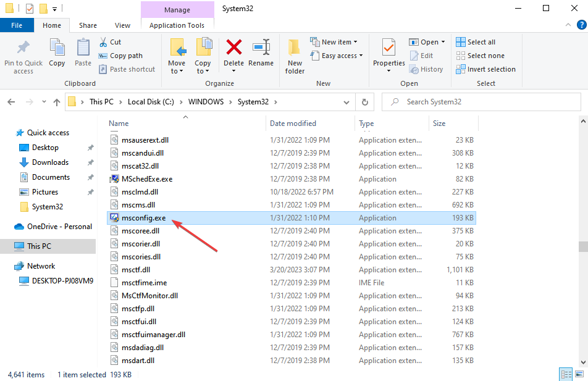Click Select all in the ribbon
The height and width of the screenshot is (381, 588).
tap(476, 42)
